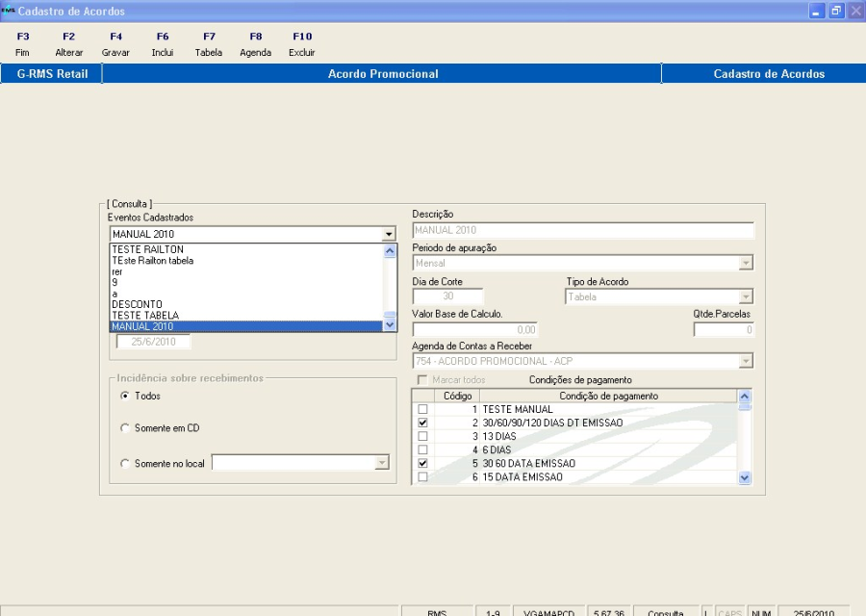Pick TESTE TABELA from the dropdown list

145,316
